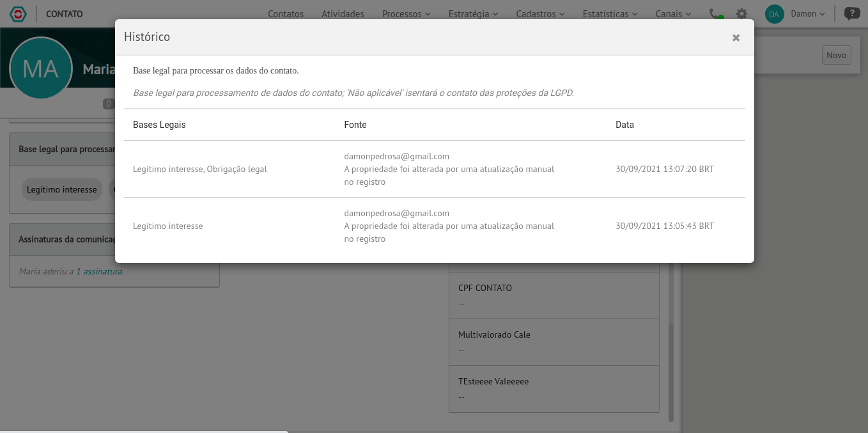Click the Legítimo interesse tag
868x433 pixels.
point(61,189)
